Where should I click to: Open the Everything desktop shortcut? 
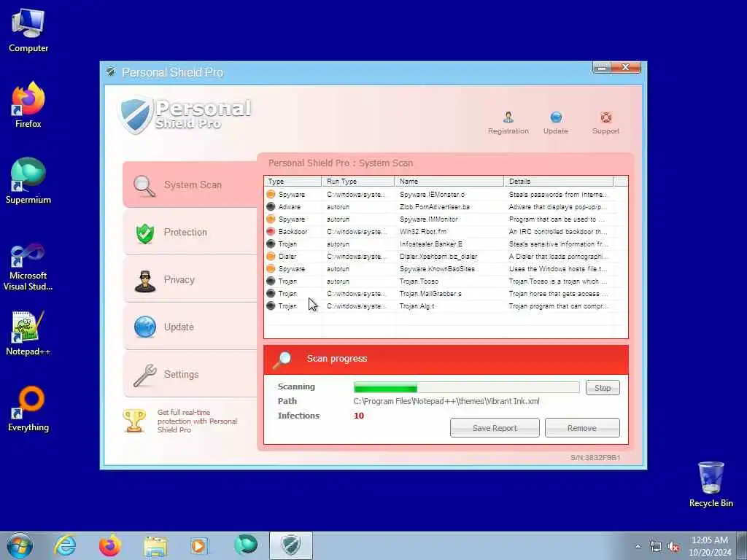[28, 408]
